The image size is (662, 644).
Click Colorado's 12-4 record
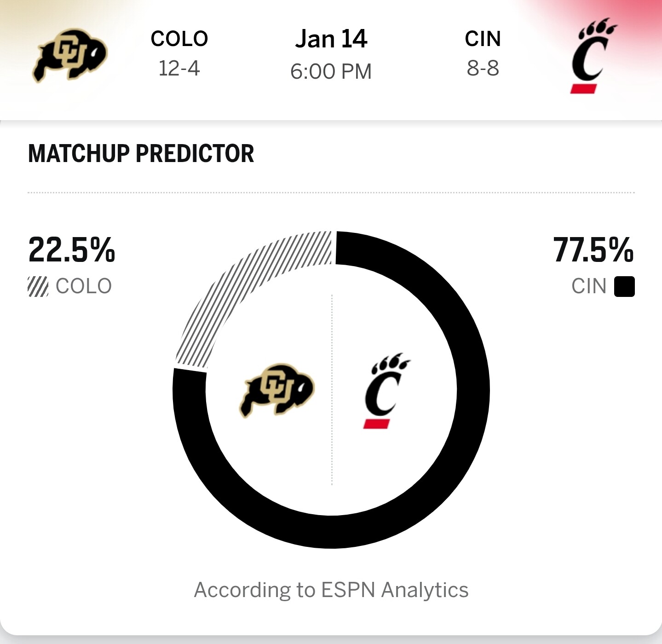pos(179,68)
